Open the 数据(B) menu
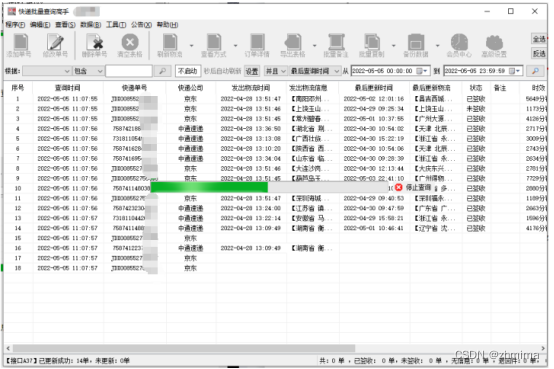Viewport: 554px width, 369px height. (91, 25)
